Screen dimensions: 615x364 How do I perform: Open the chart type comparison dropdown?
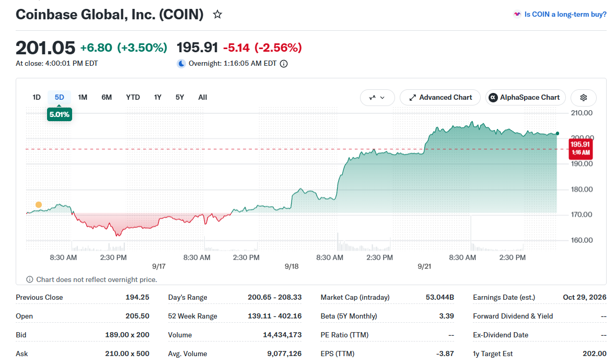click(x=377, y=98)
